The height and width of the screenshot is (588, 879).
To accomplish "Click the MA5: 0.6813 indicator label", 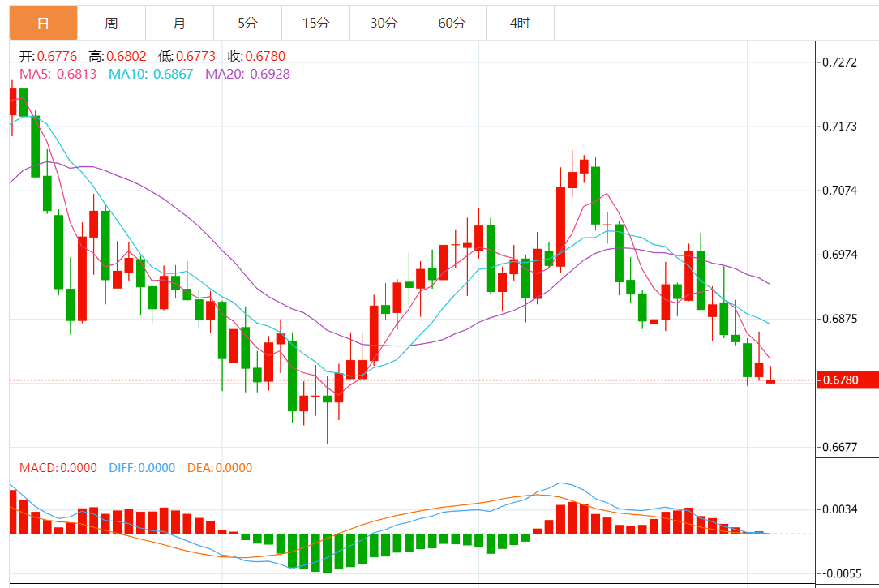I will tap(58, 74).
